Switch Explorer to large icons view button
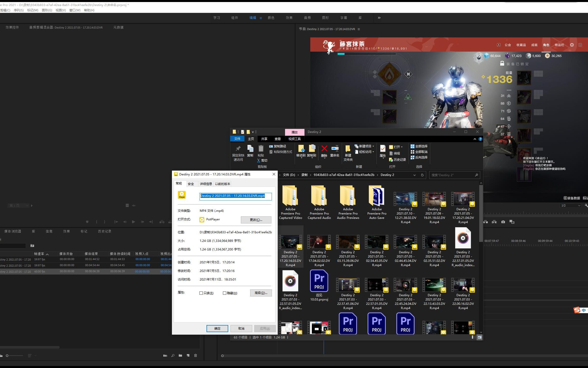Viewport: 588px width, 368px height. (x=479, y=337)
